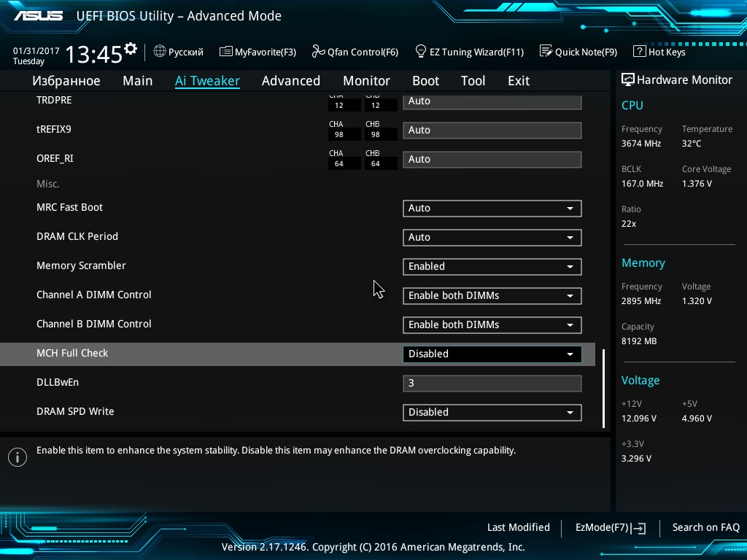Switch to the Main tab

tap(138, 81)
